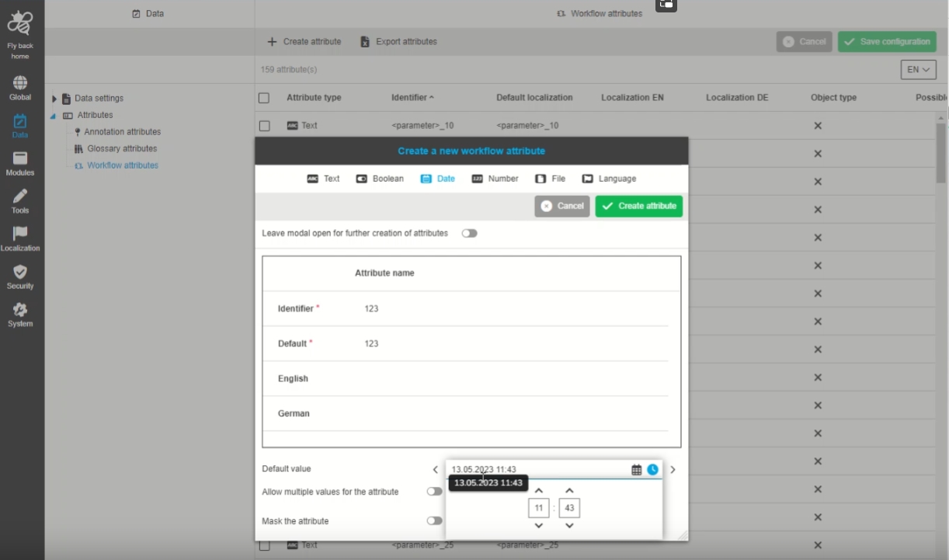Open the Security section in sidebar
949x560 pixels.
pos(20,277)
